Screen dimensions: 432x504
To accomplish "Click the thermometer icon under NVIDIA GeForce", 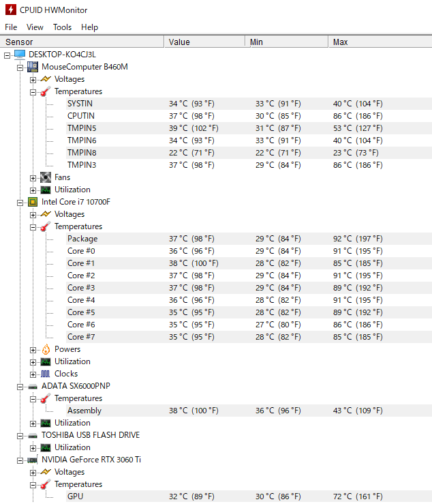I will click(46, 484).
